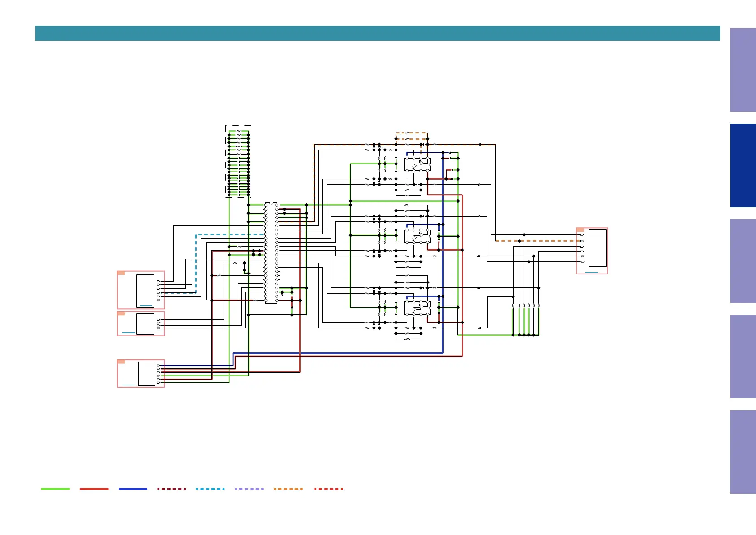756x535 pixels.
Task: Click orange label tag of four-pin connector box
Action: point(121,314)
